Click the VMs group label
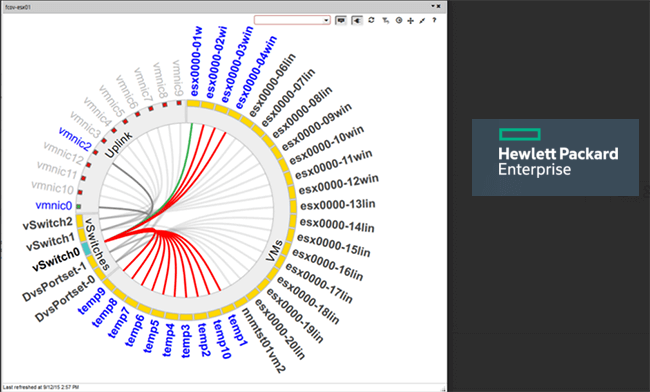This screenshot has width=650, height=392. [274, 250]
